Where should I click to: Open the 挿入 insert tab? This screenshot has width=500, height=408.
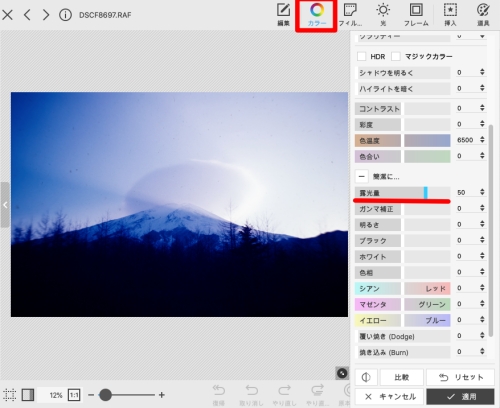(x=450, y=15)
